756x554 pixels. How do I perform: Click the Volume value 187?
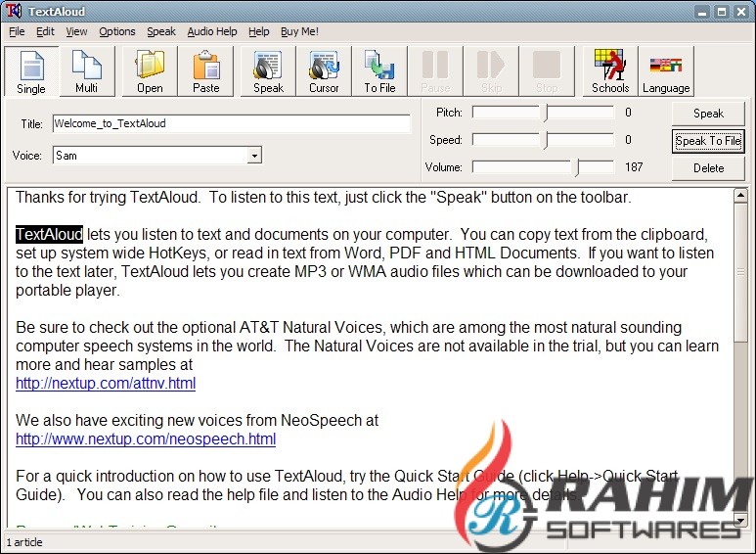pos(634,167)
